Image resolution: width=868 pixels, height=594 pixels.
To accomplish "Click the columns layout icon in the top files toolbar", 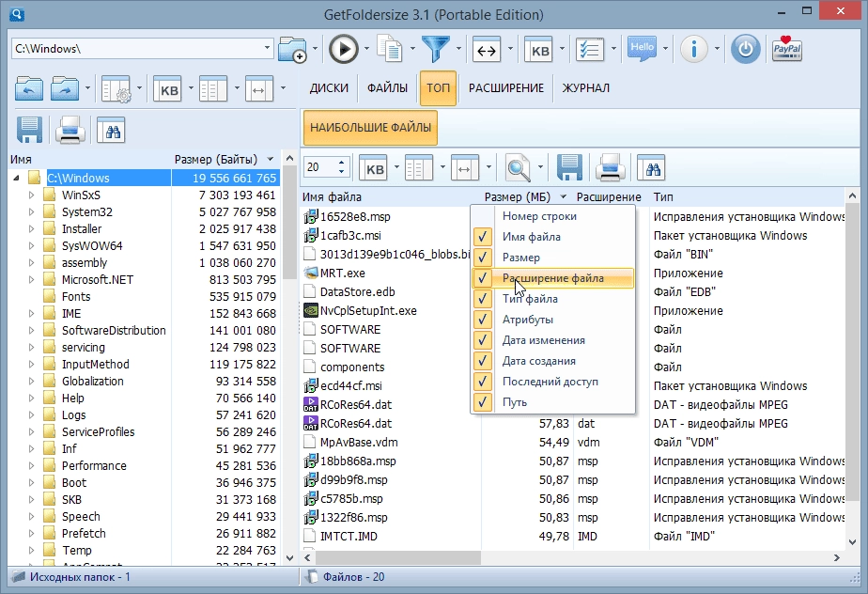I will point(419,168).
